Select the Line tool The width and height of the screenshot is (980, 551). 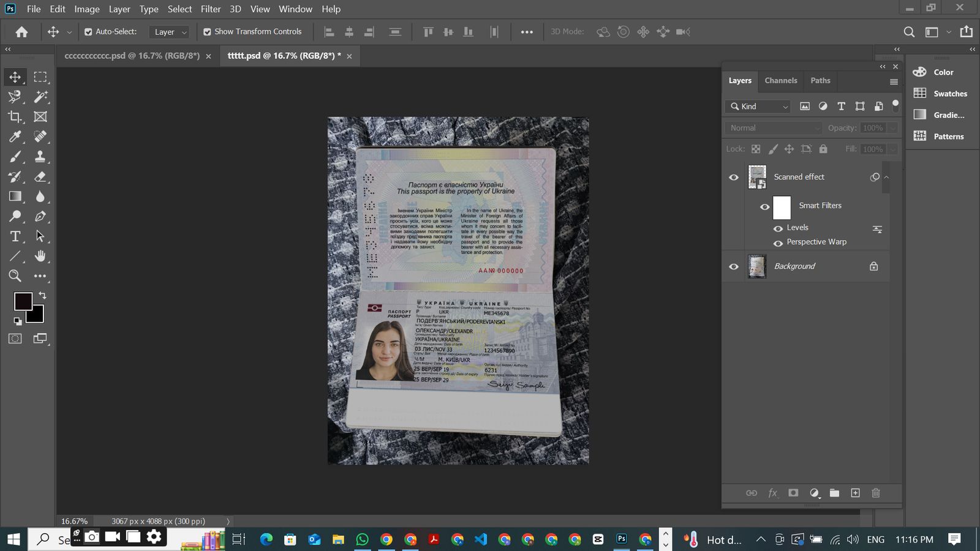[15, 256]
